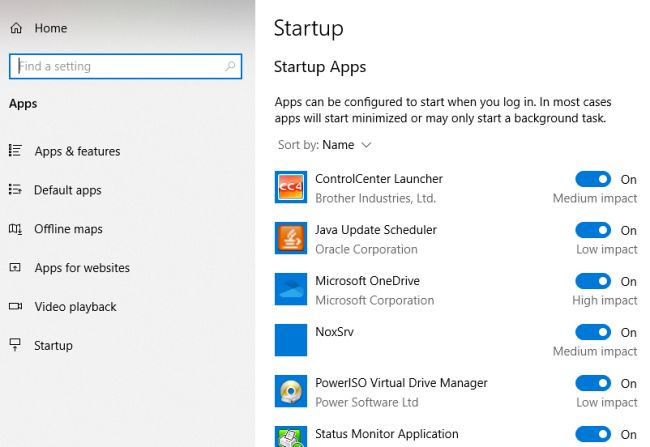Click the Video playback camera icon

coord(15,306)
